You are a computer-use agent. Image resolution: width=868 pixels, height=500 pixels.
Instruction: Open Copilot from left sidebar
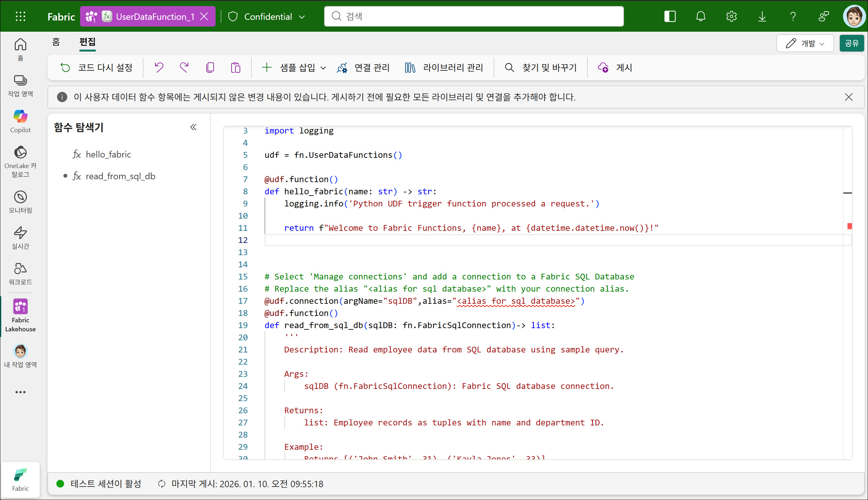coord(20,121)
